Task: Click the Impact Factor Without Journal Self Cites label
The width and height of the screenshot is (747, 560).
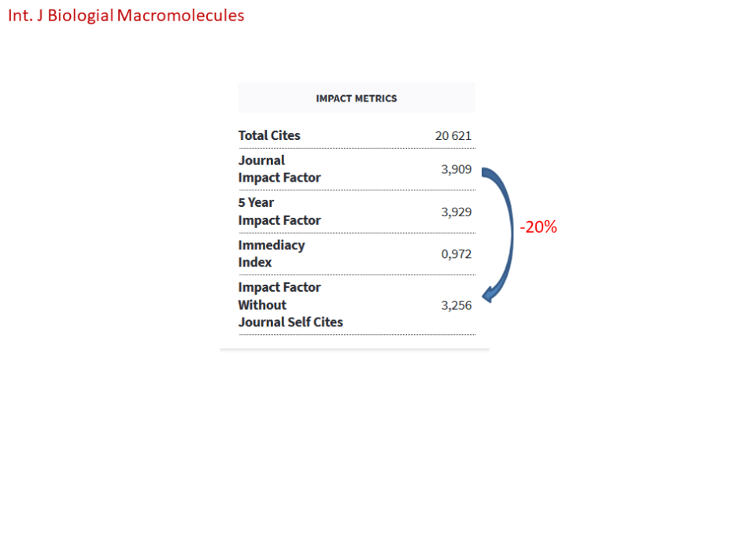Action: (x=290, y=304)
